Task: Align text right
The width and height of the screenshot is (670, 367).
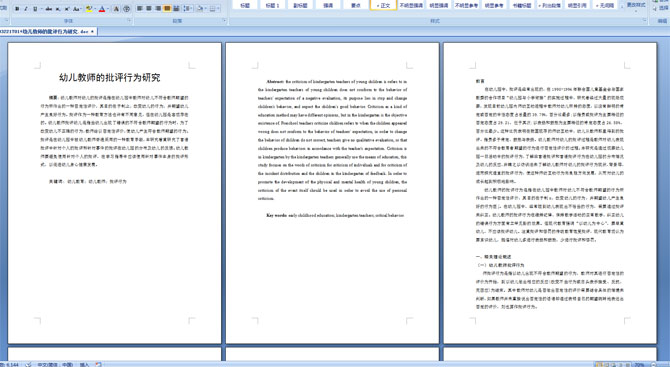Action: tap(158, 9)
